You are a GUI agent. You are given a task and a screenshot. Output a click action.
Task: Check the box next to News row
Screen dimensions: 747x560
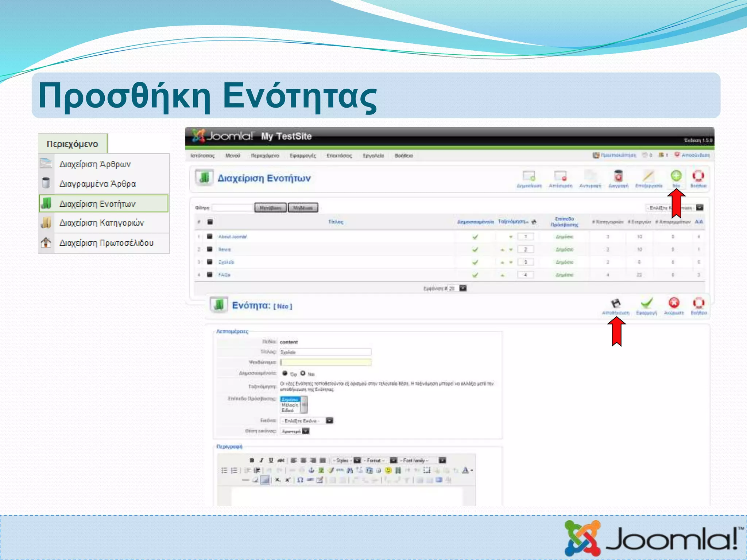tap(210, 249)
